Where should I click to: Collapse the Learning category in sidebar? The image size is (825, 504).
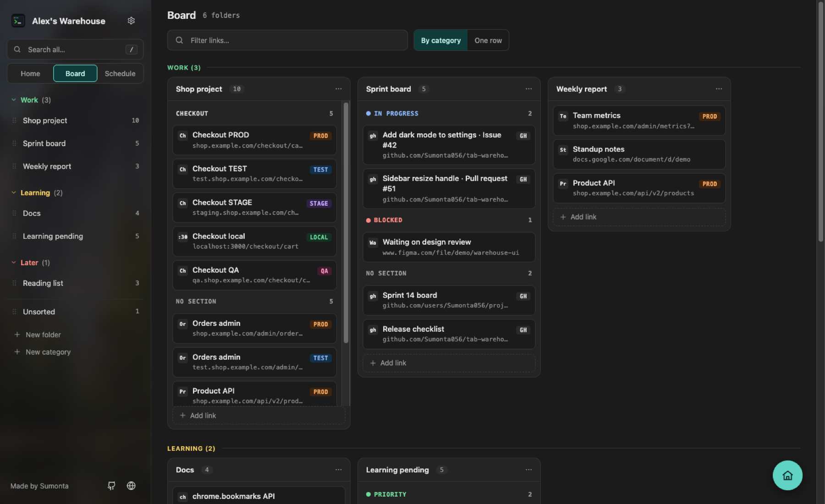pyautogui.click(x=14, y=192)
